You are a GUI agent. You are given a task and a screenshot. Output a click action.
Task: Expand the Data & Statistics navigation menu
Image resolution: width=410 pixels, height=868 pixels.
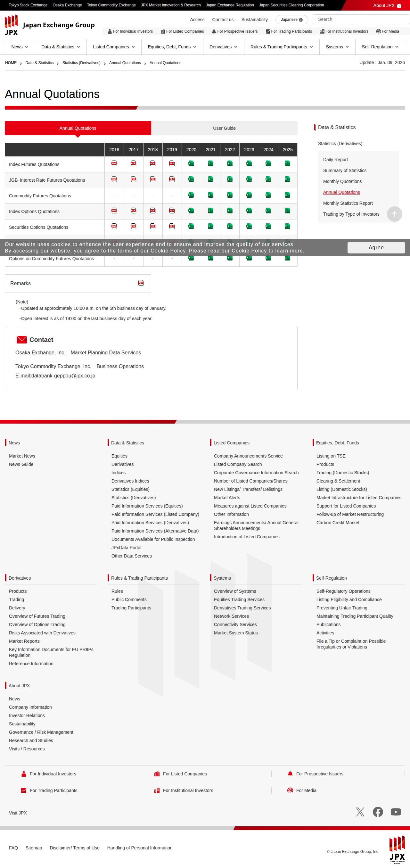(61, 47)
